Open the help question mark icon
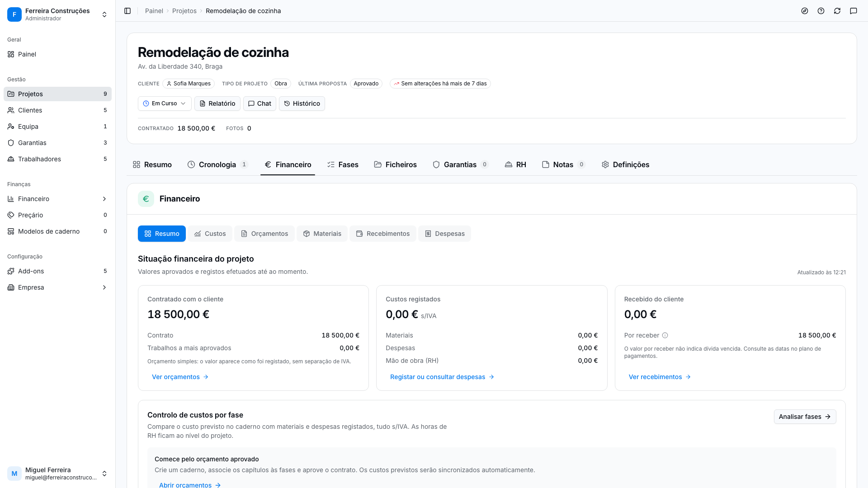This screenshot has height=488, width=868. 821,11
